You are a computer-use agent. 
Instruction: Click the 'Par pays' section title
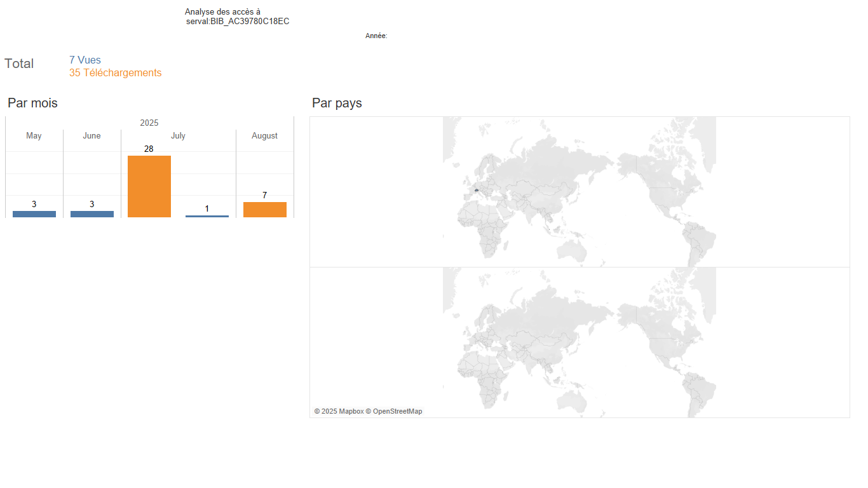[x=337, y=103]
